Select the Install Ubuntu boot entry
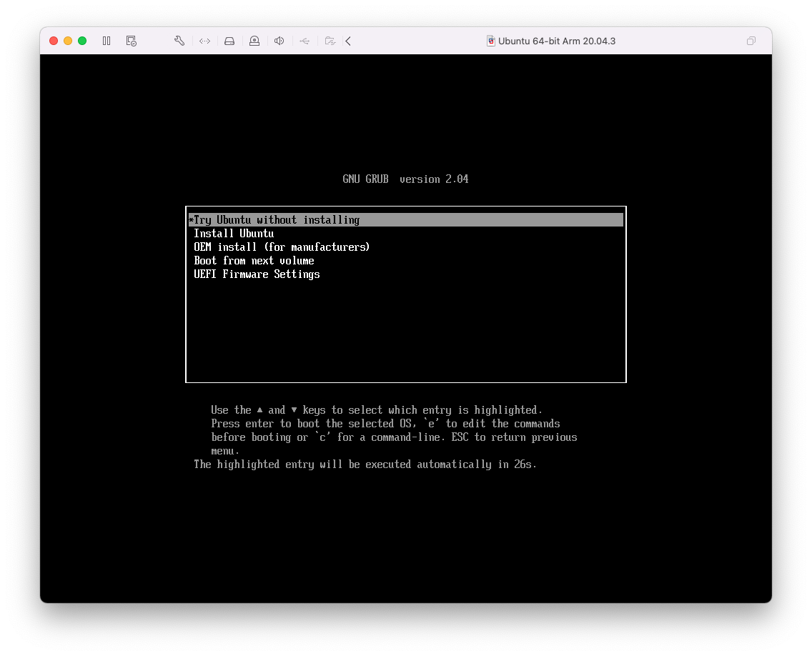Viewport: 812px width, 656px height. point(234,234)
